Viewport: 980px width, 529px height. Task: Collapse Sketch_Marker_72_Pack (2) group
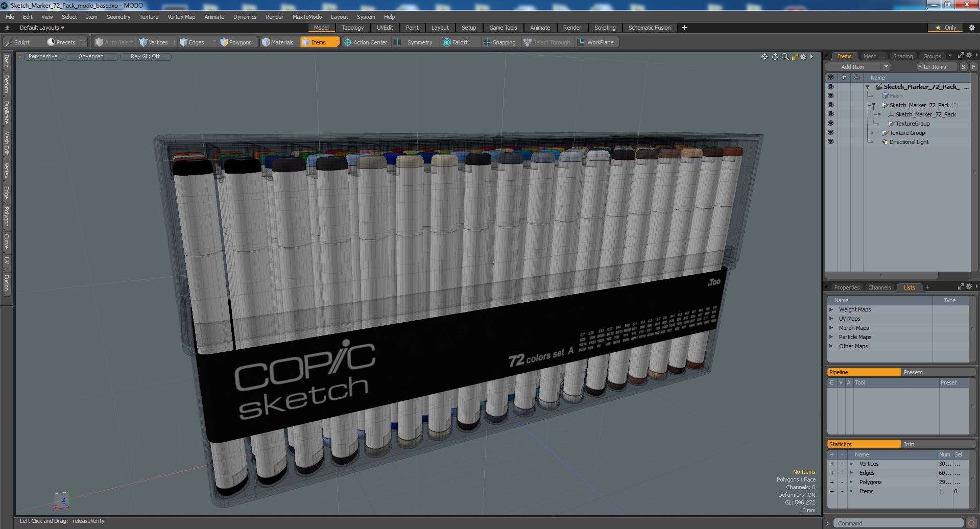coord(873,105)
